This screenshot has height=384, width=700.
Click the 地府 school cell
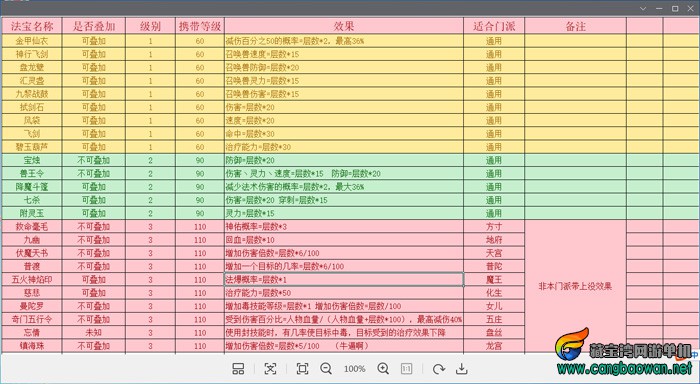coord(494,240)
